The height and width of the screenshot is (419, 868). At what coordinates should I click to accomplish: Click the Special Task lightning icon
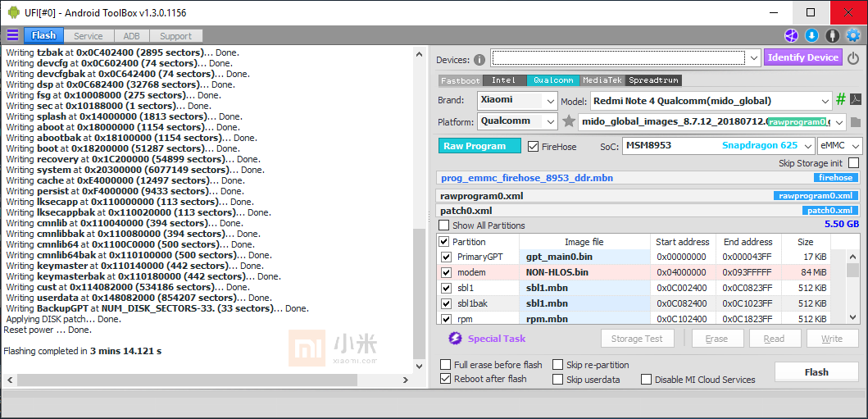click(455, 338)
